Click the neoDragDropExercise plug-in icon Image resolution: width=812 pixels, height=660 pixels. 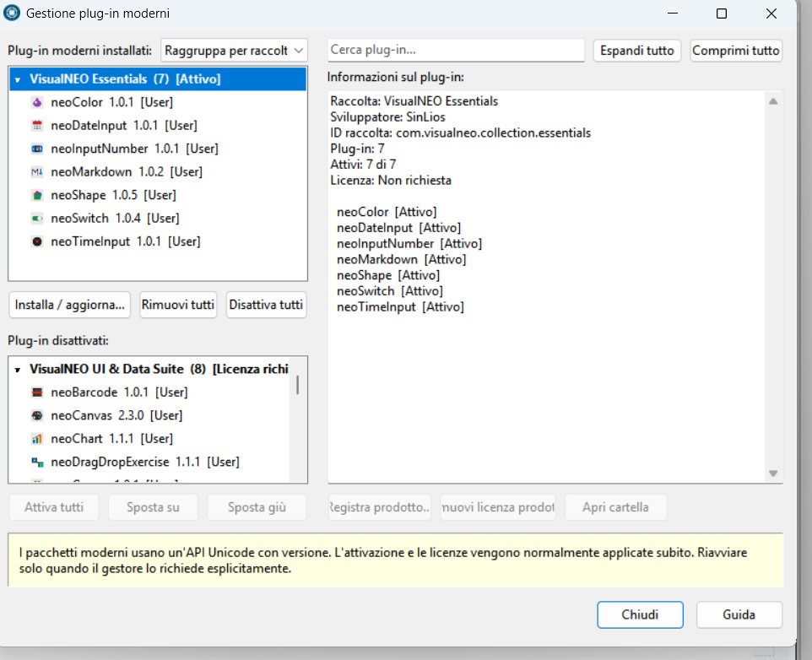click(x=37, y=462)
